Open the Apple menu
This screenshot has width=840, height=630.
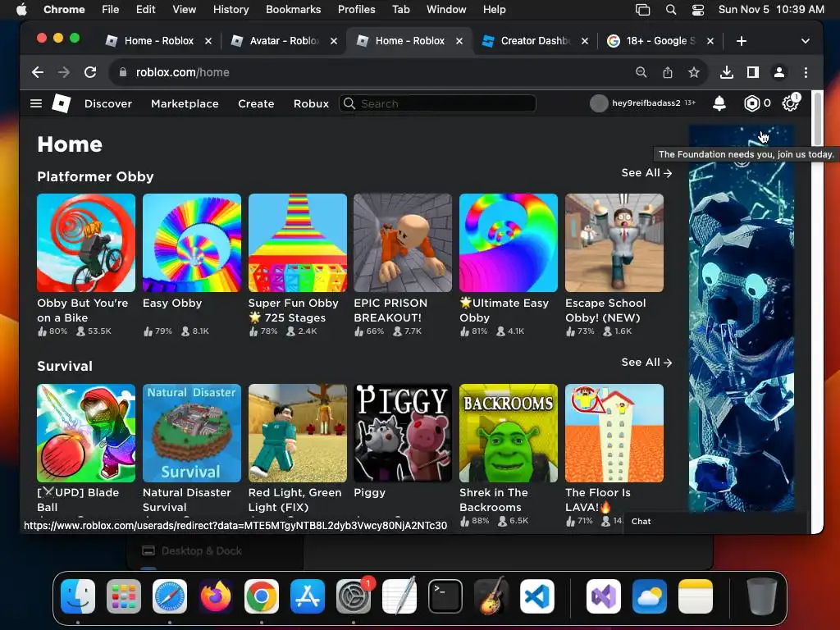(21, 10)
